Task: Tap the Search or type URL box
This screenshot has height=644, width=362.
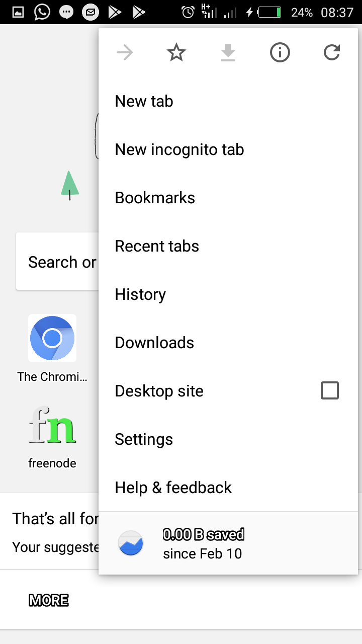Action: [57, 261]
